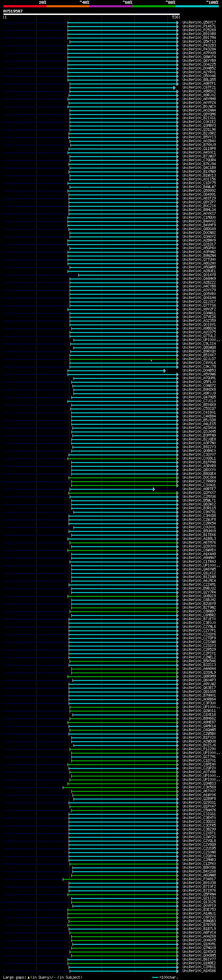Click the UniRef100_C6PZV2 label
222x980 pixels.
coord(199,917)
